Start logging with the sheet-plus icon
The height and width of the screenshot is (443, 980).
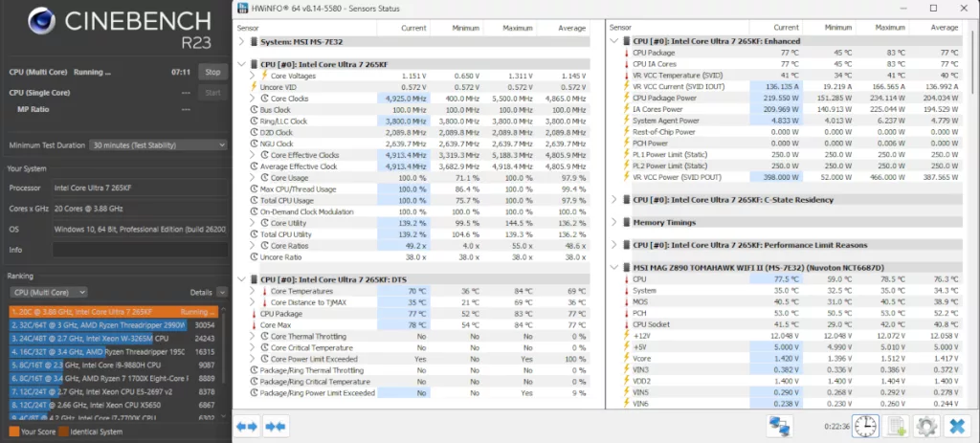[x=896, y=426]
